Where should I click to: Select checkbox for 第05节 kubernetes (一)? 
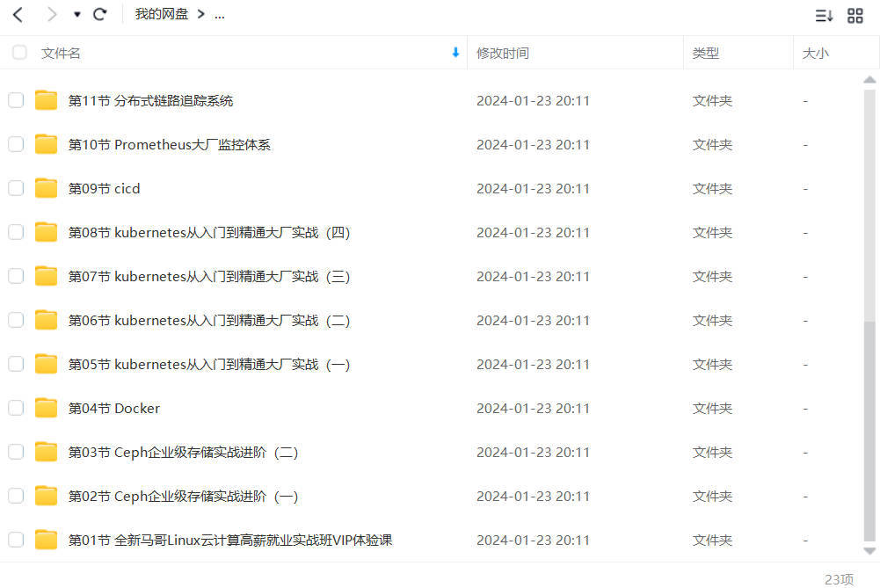[16, 364]
